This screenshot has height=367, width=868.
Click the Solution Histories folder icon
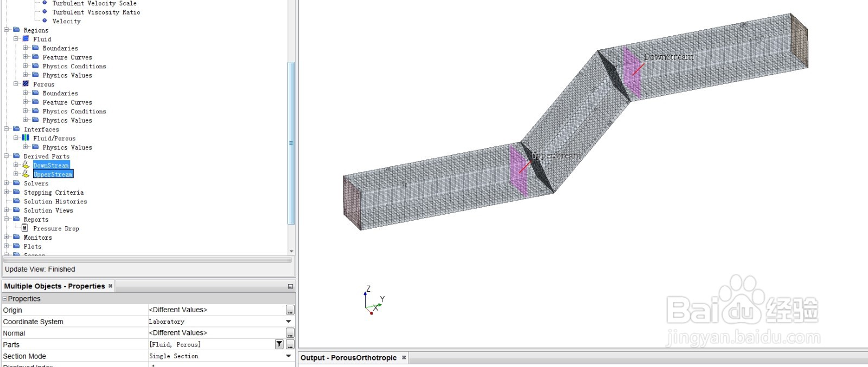[x=16, y=201]
